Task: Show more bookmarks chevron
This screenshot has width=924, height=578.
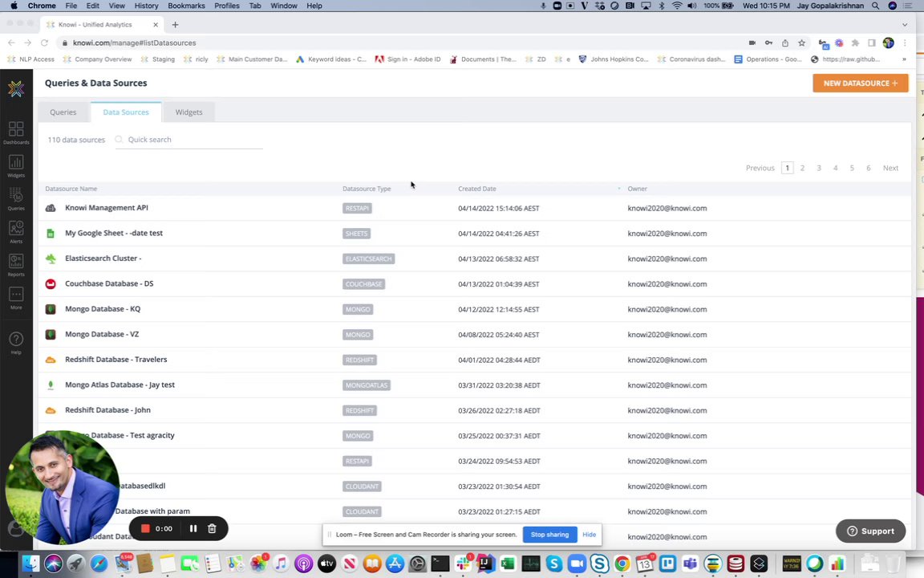Action: (904, 59)
